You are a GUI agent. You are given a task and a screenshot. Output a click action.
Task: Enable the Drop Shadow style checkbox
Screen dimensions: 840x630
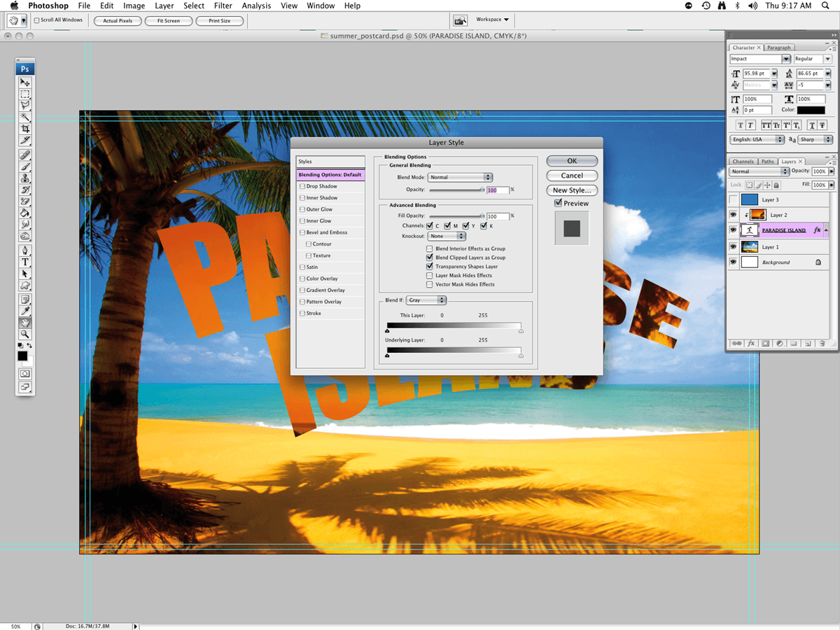pyautogui.click(x=302, y=187)
